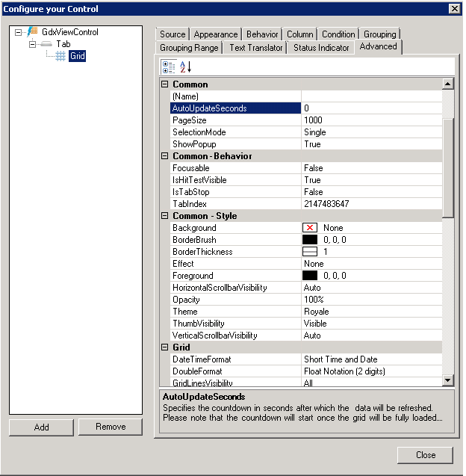Collapse the GdxViewControl tree node
The width and height of the screenshot is (466, 476).
pyautogui.click(x=19, y=32)
